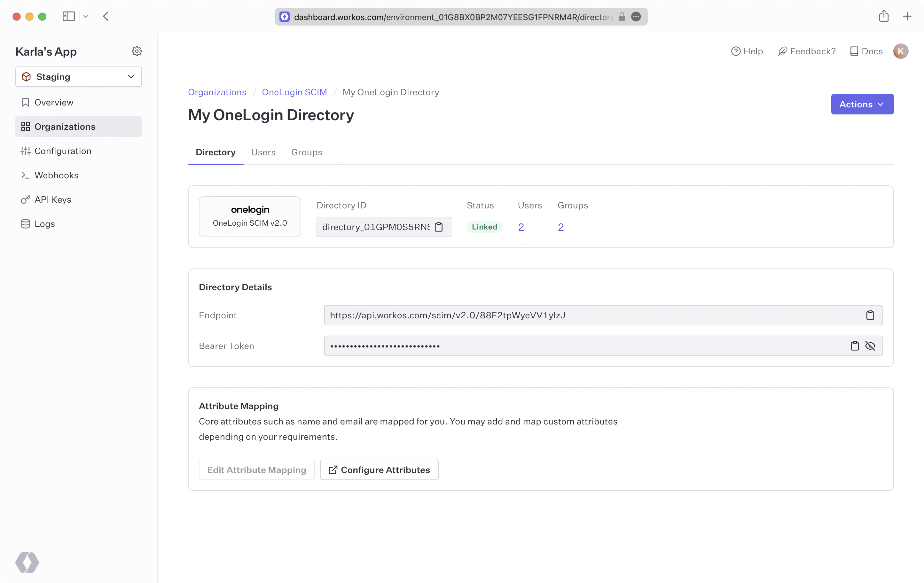
Task: Open the Docs page
Action: click(866, 51)
